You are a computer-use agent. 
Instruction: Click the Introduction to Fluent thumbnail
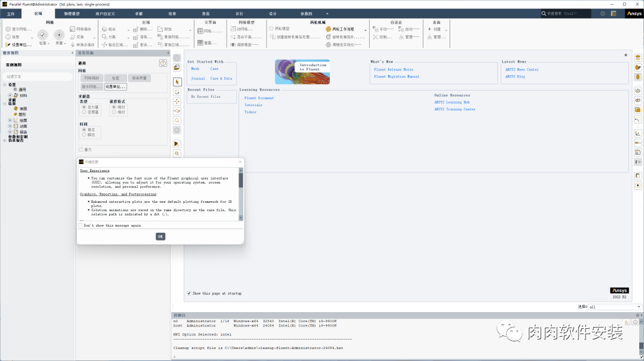[x=302, y=72]
